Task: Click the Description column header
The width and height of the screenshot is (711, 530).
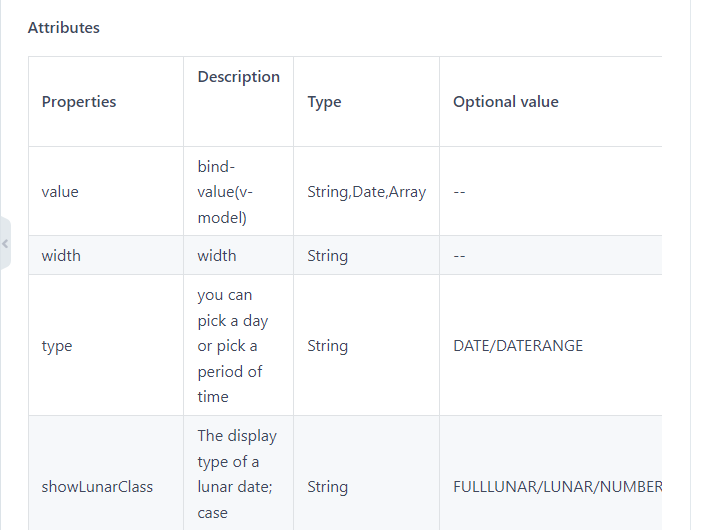Action: click(x=238, y=77)
